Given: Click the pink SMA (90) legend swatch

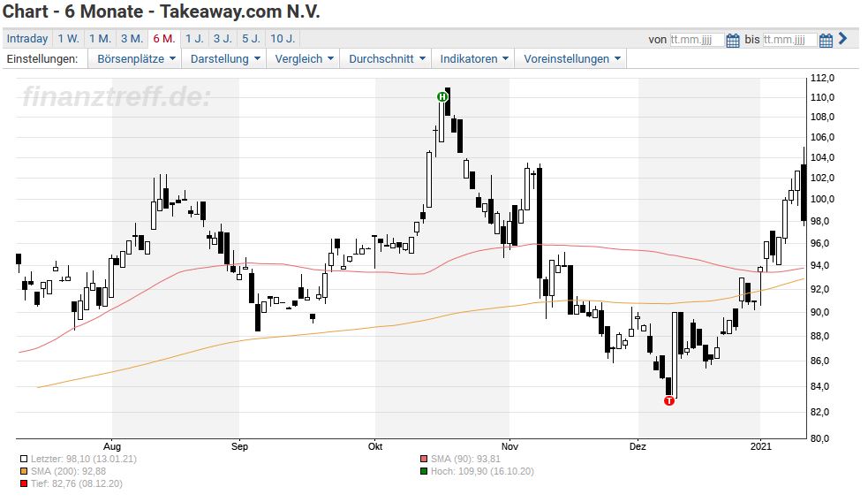Looking at the screenshot, I should (424, 459).
